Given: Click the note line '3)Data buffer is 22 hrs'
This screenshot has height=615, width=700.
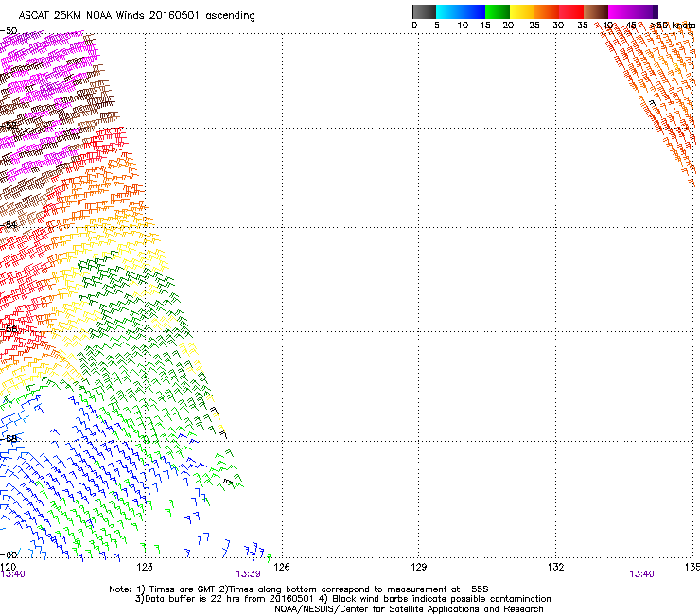Looking at the screenshot, I should point(342,599).
